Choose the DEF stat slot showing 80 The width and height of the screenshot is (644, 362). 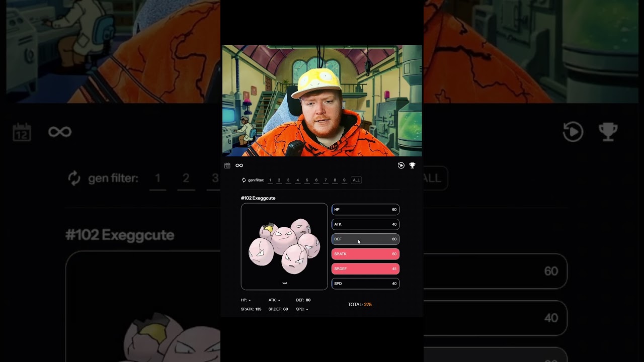365,239
